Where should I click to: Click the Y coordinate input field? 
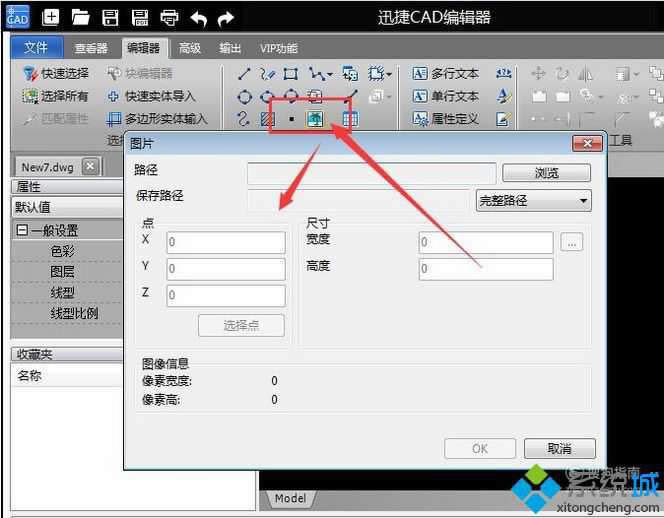tap(226, 269)
